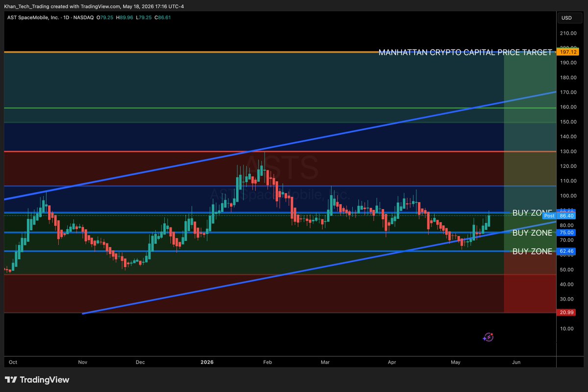Click the May label on time axis
The width and height of the screenshot is (588, 392).
point(456,362)
